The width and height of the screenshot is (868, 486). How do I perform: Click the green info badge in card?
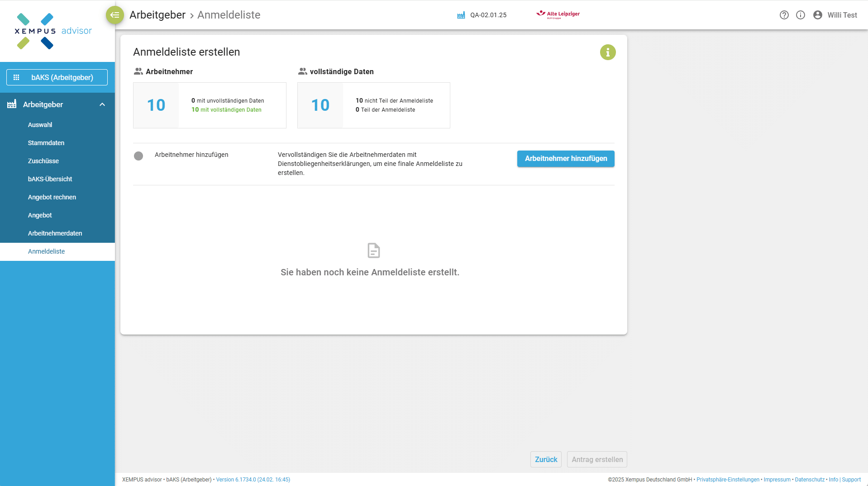pos(607,52)
